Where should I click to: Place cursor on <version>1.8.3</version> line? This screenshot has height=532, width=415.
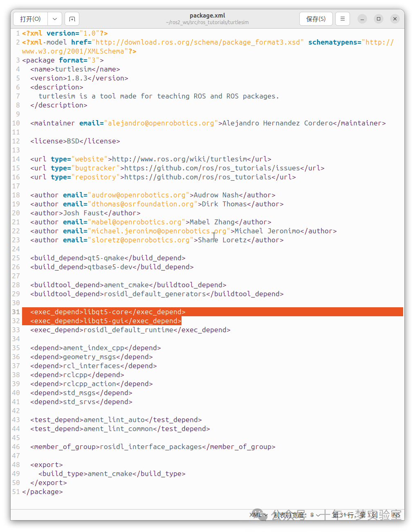click(x=79, y=78)
